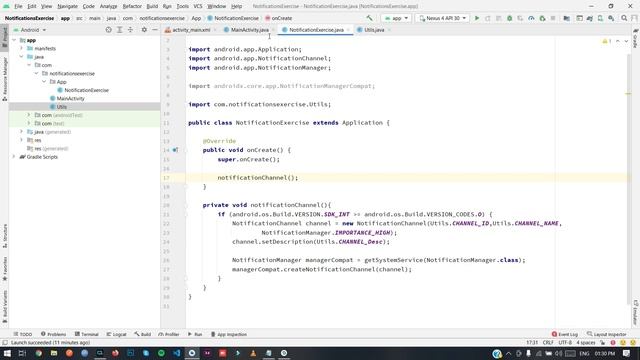Click the Apply Code Changes icon

498,18
